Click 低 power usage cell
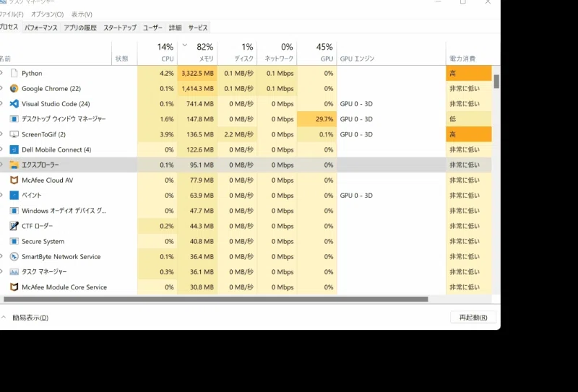Image resolution: width=578 pixels, height=392 pixels. (x=468, y=119)
